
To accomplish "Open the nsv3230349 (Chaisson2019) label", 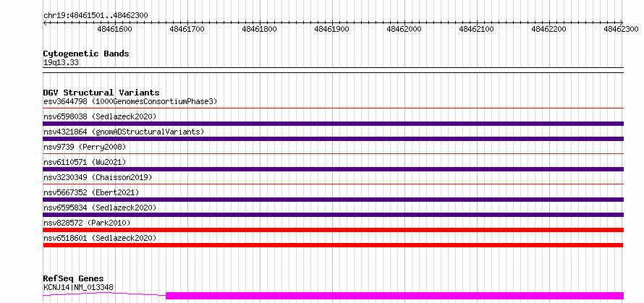I will (x=98, y=177).
